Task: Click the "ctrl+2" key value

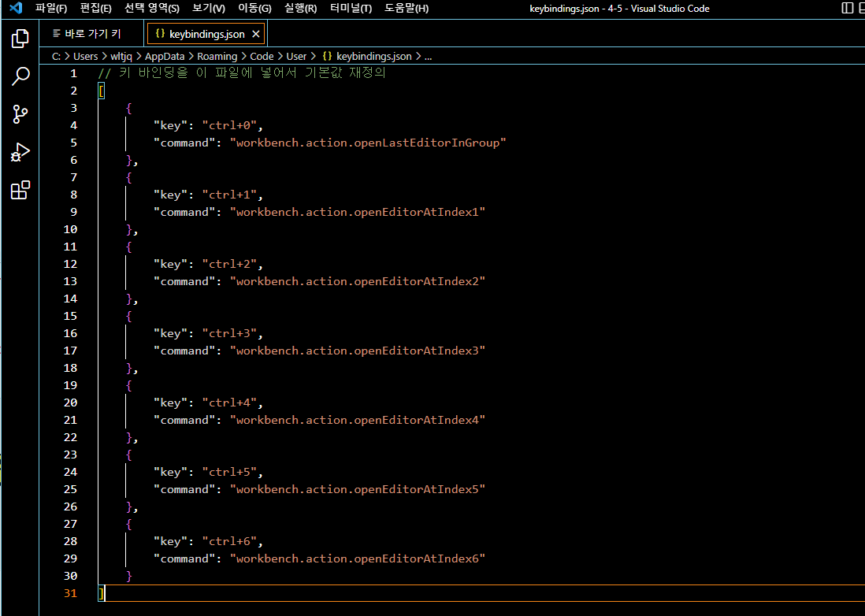Action: 229,264
